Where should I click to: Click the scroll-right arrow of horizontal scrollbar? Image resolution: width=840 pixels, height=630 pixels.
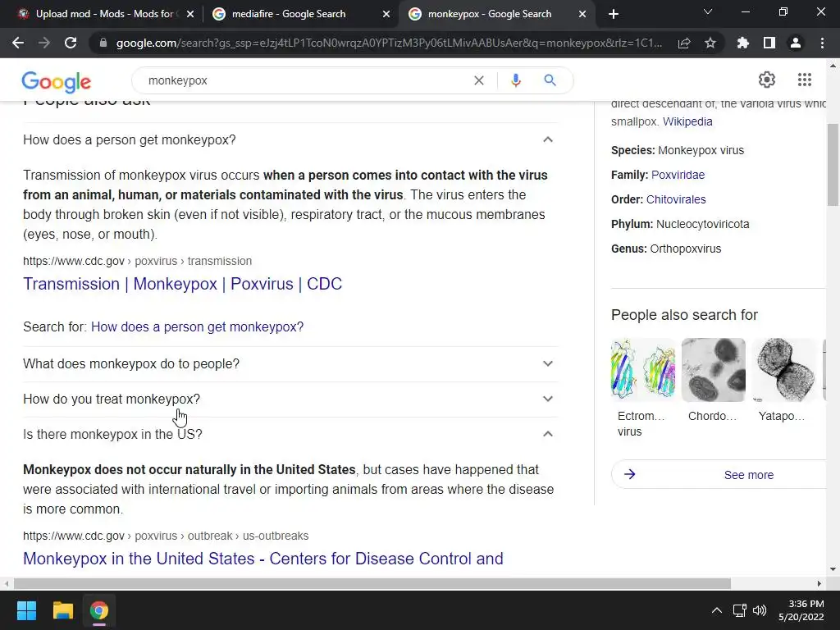pos(819,583)
